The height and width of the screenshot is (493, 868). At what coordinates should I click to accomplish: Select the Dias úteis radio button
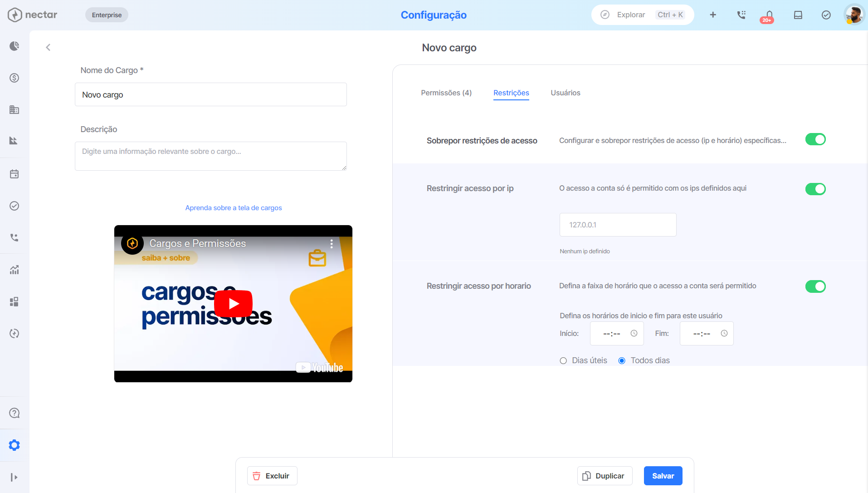point(563,361)
